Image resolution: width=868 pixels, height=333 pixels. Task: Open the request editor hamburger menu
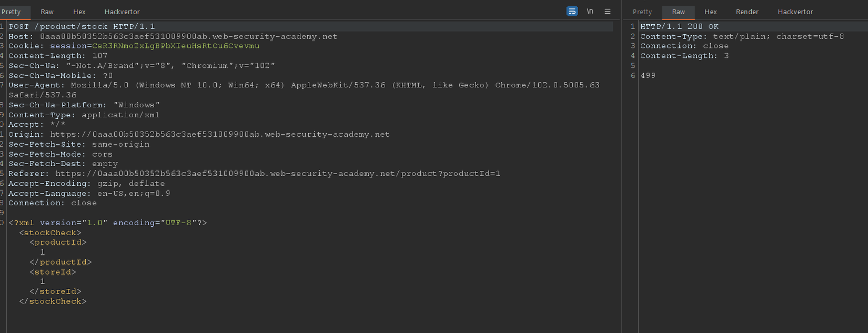[608, 11]
